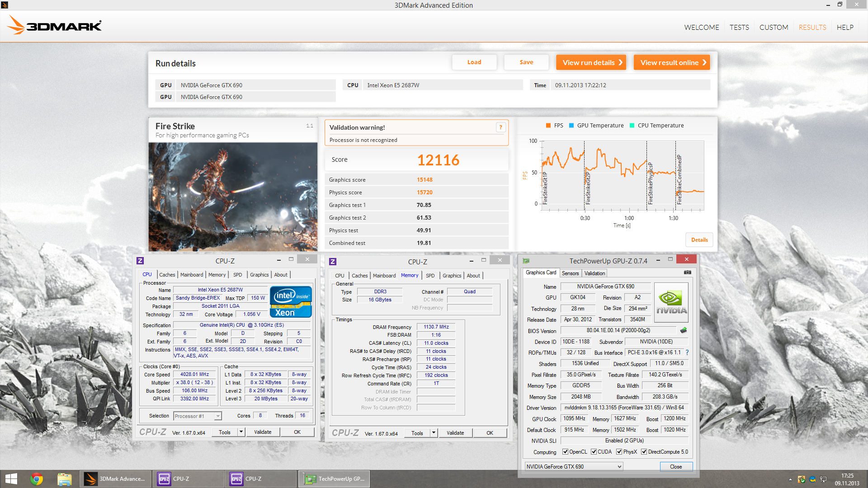868x488 pixels.
Task: Click the GPU-Z screenshot camera icon
Action: (x=687, y=272)
